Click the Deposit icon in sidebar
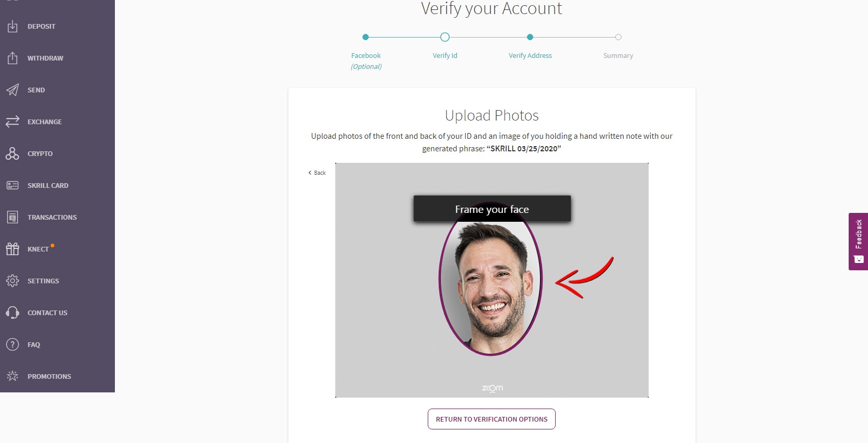The height and width of the screenshot is (443, 868). pos(13,26)
